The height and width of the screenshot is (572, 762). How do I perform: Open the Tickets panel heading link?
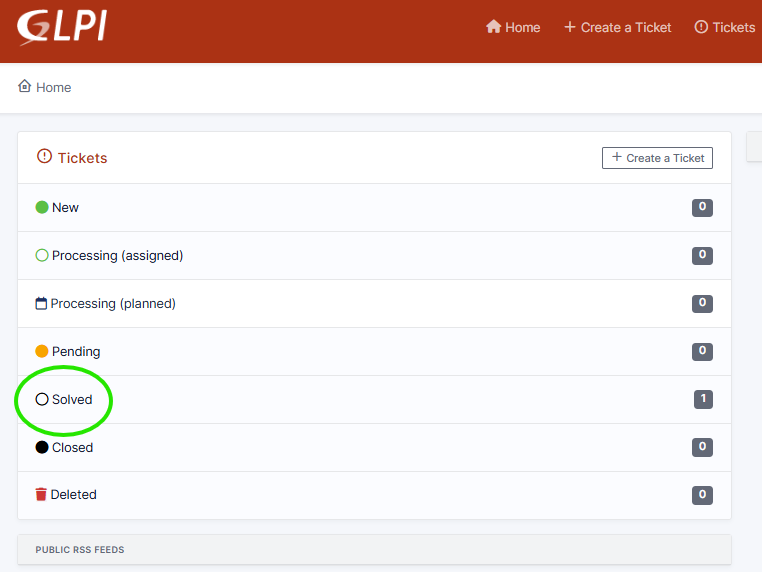[82, 158]
